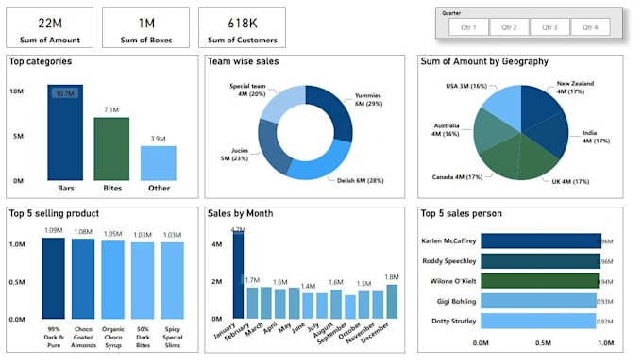
Task: Click the 'Team wise sales' chart title
Action: click(243, 61)
